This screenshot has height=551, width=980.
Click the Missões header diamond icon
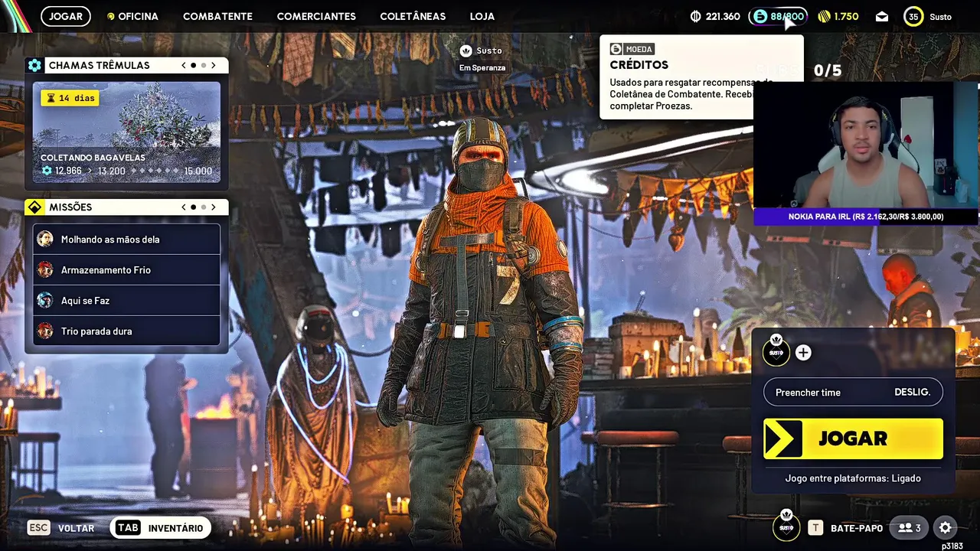pyautogui.click(x=34, y=207)
